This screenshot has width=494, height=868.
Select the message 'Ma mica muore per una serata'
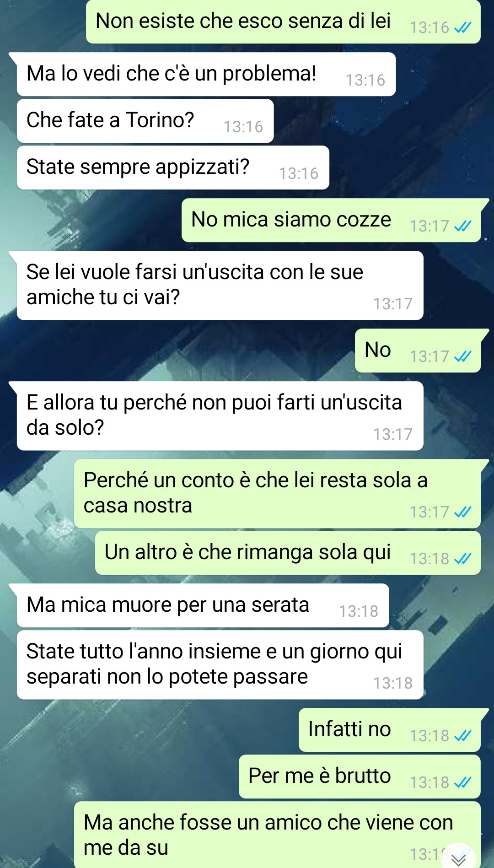(x=203, y=605)
